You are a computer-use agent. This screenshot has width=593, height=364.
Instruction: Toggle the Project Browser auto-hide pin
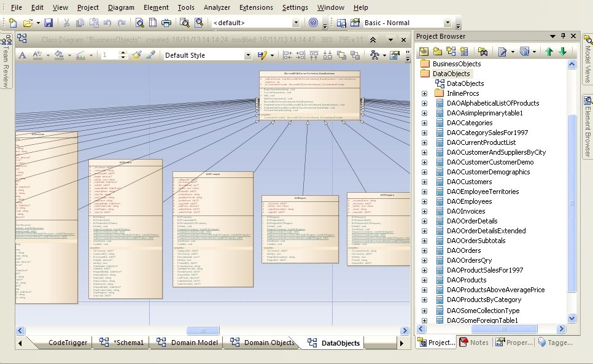coord(562,36)
